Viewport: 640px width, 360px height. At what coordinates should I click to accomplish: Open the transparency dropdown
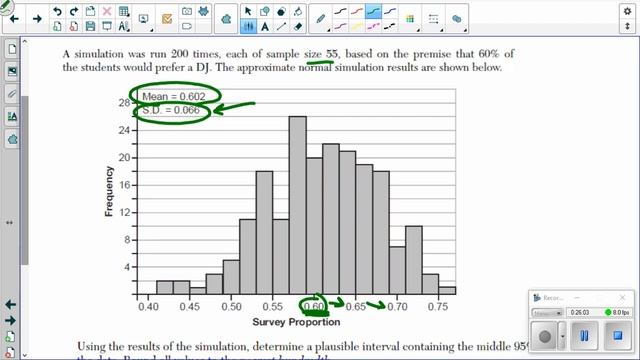(x=457, y=19)
